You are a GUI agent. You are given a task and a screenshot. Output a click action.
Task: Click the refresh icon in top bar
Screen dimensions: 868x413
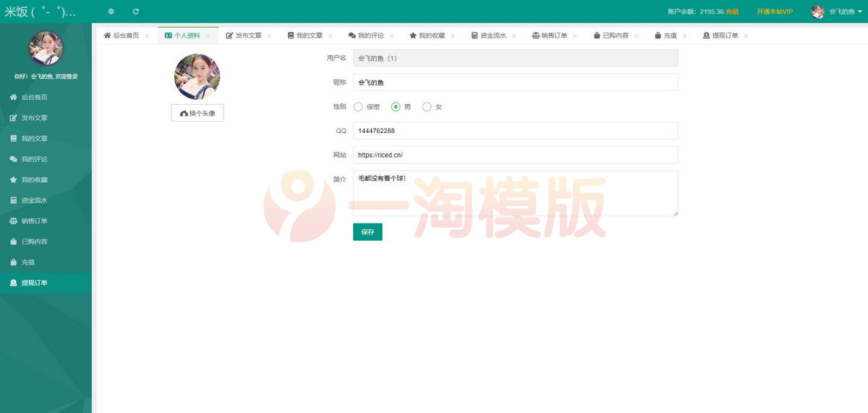(x=136, y=12)
